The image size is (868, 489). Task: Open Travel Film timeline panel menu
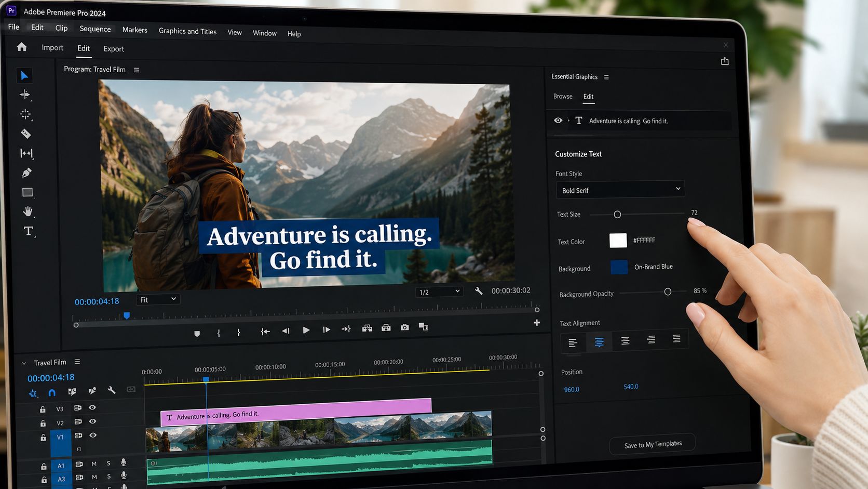[x=77, y=362]
